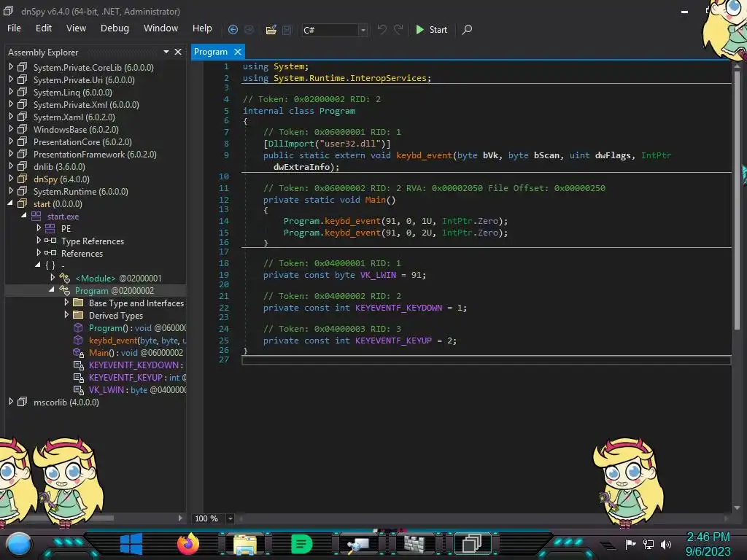Click keybd_event call on line 14
747x560 pixels.
point(352,221)
